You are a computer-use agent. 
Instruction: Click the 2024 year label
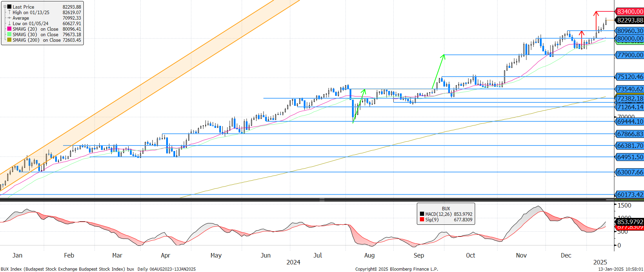click(293, 262)
